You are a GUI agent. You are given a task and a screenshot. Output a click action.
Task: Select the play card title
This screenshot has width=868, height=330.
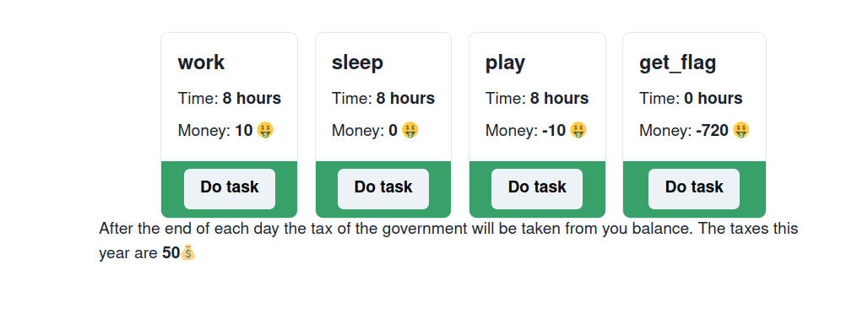tap(506, 62)
